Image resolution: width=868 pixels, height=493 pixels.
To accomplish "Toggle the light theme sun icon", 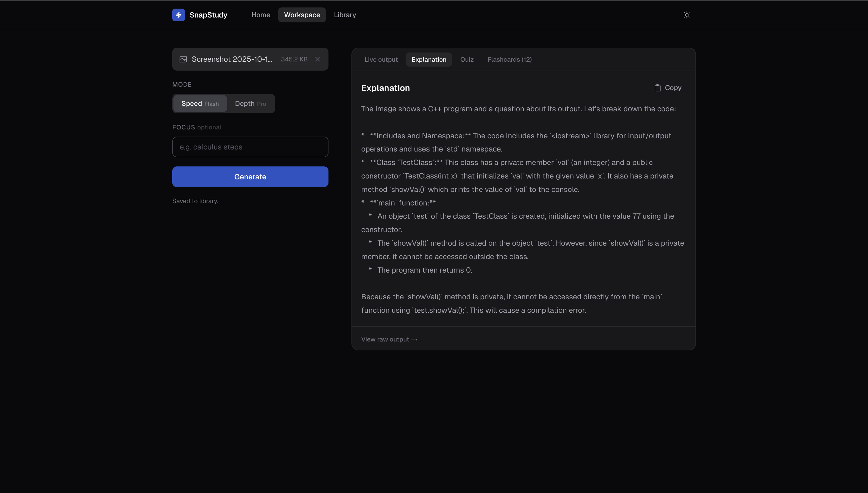I will coord(687,15).
